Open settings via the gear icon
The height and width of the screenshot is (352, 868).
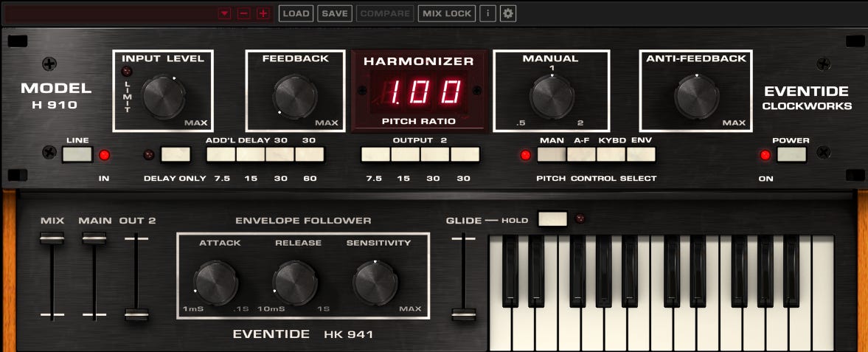508,13
